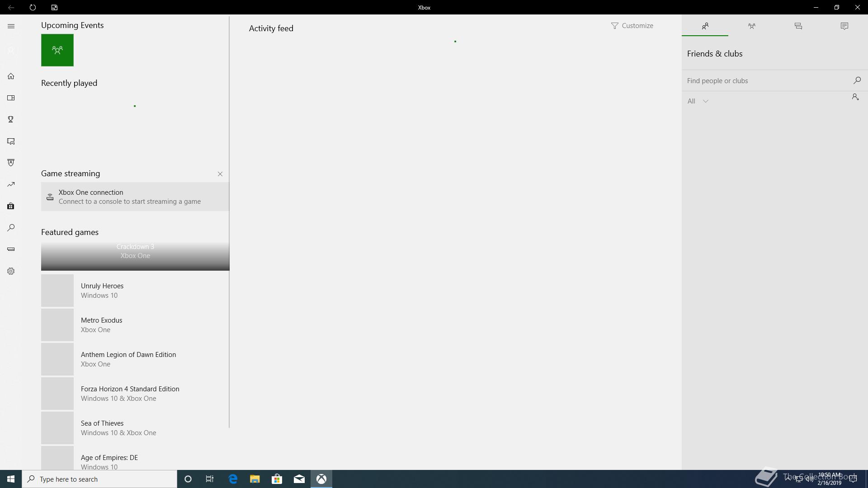868x488 pixels.
Task: Open Unruly Heroes featured game
Action: tap(135, 291)
